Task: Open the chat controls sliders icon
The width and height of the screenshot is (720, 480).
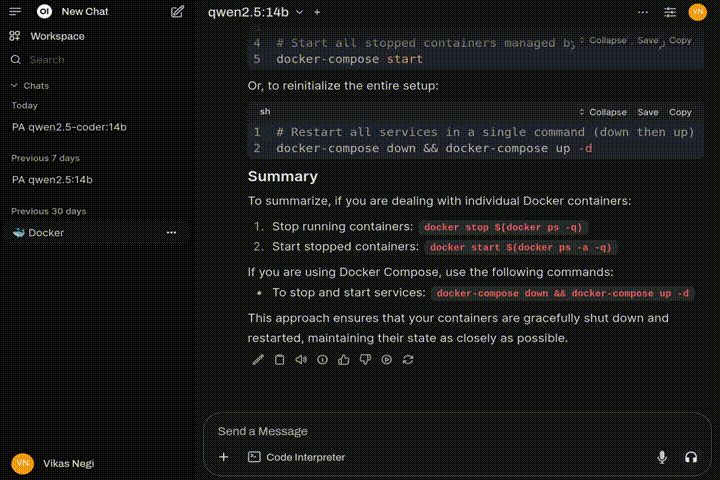Action: click(670, 12)
